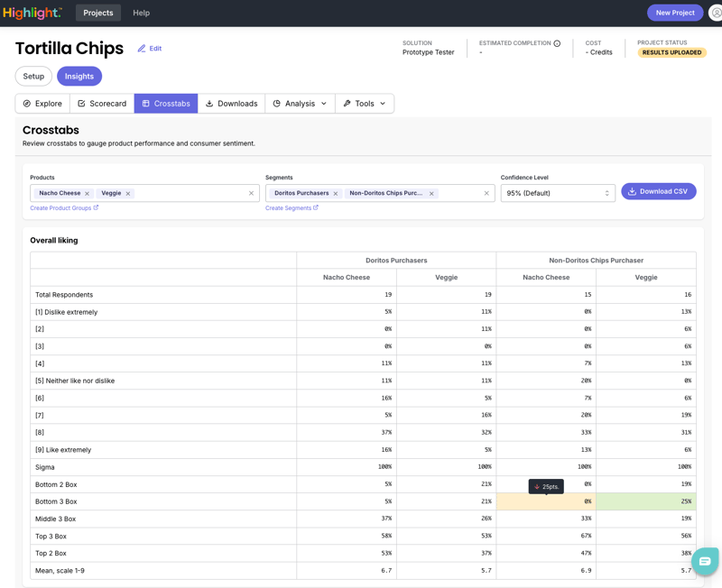Go to the Explore tab
This screenshot has height=588, width=722.
point(42,104)
